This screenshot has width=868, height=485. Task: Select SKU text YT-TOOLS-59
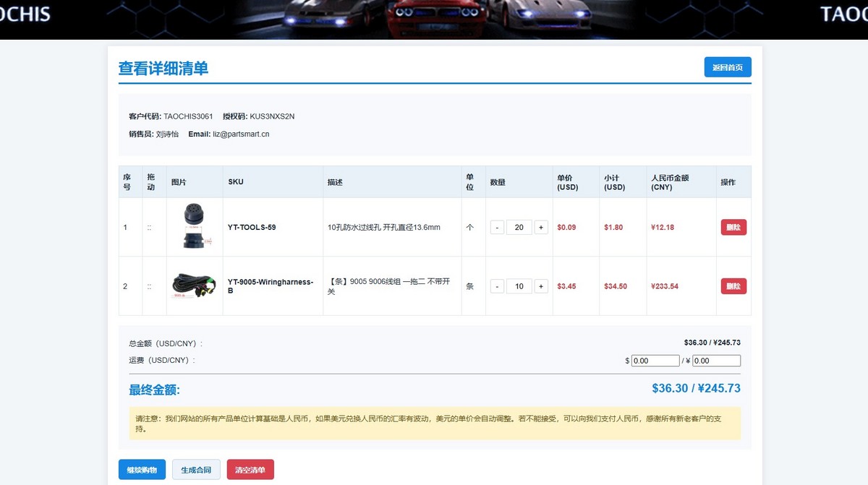pyautogui.click(x=252, y=227)
